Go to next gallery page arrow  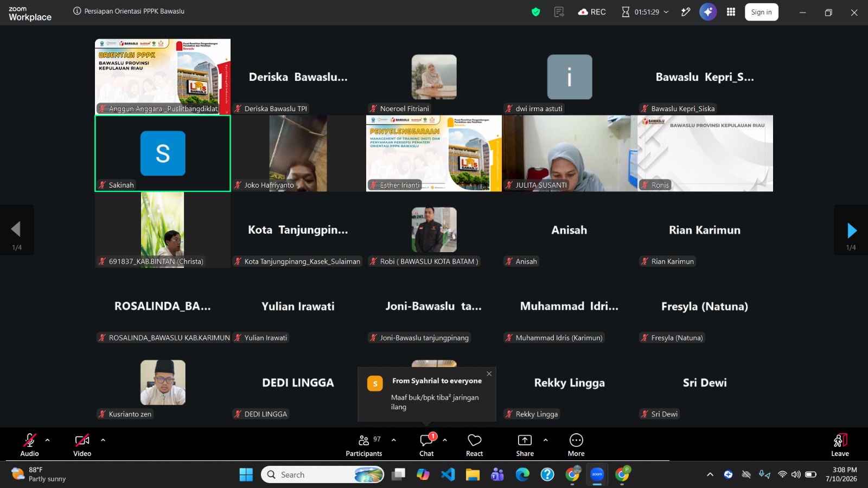852,230
